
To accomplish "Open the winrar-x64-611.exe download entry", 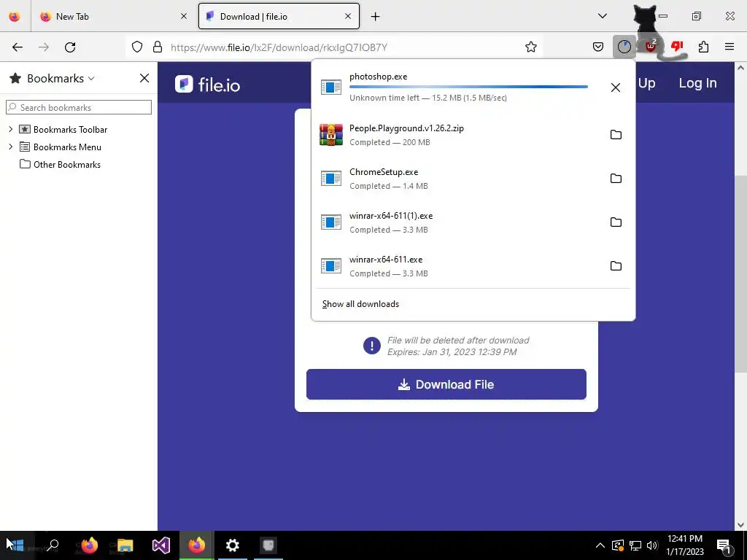I will point(457,266).
